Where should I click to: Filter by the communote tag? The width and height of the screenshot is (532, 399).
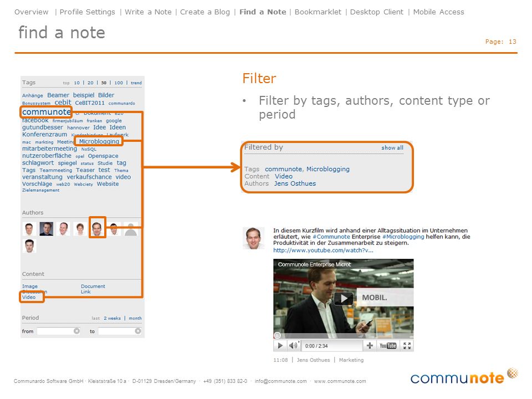tap(46, 112)
